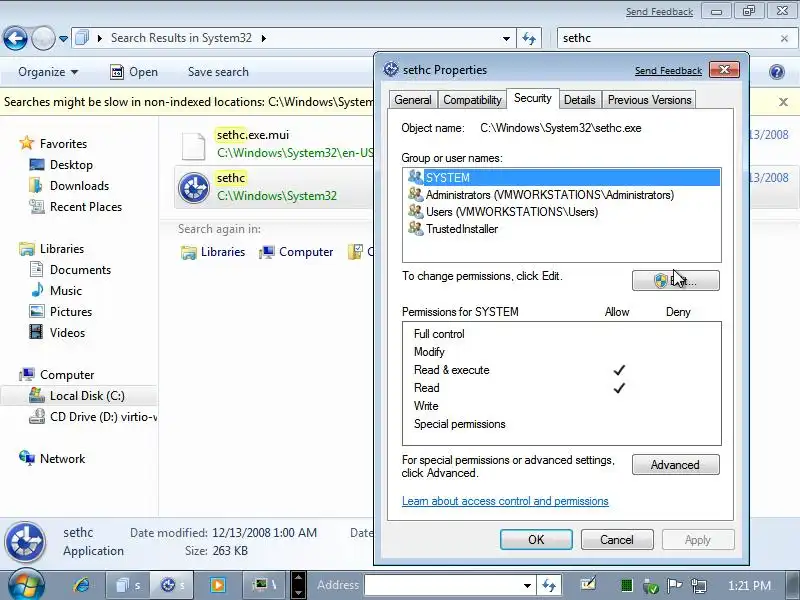The width and height of the screenshot is (800, 600).
Task: Click the clock showing 1:21 PM
Action: [x=749, y=585]
